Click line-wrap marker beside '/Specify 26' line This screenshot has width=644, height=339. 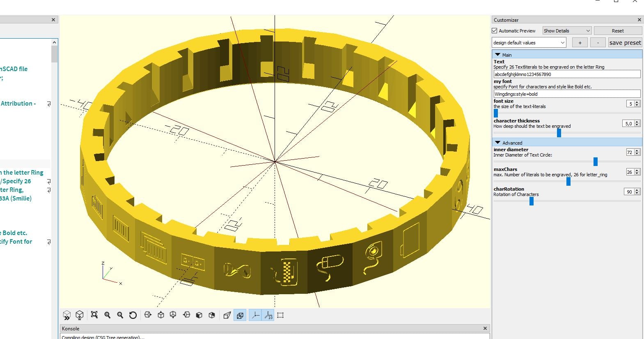49,181
